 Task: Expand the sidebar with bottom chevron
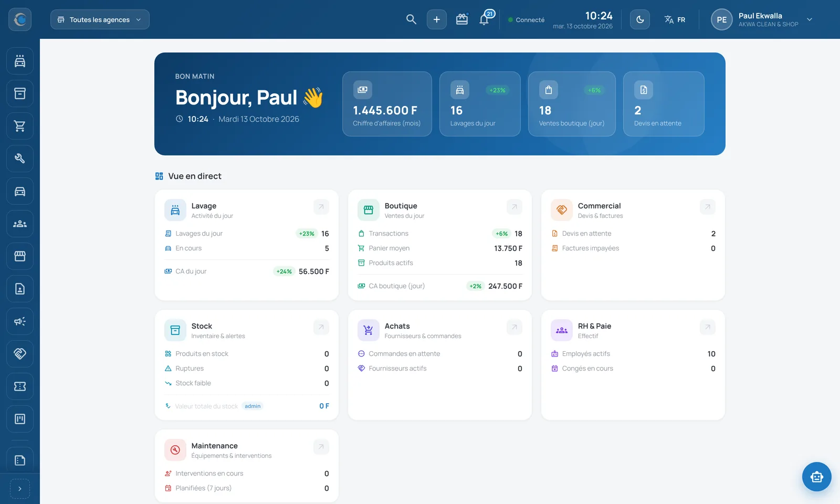(x=20, y=489)
